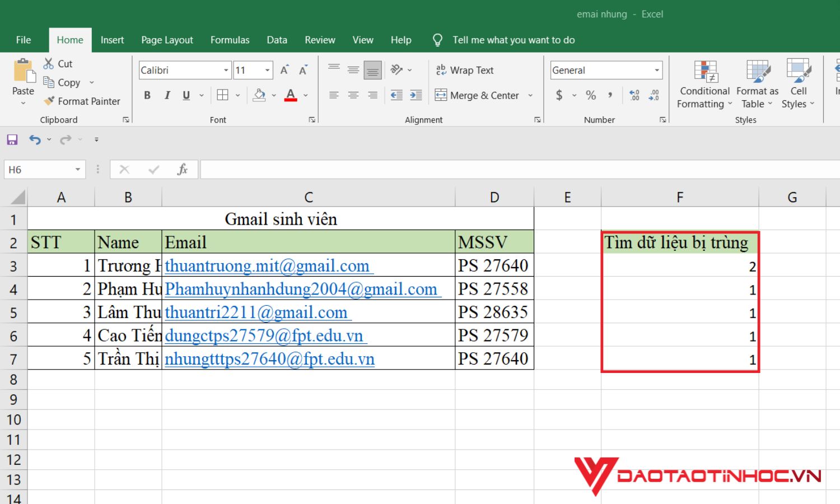Apply a cell border with Borders icon

point(222,95)
